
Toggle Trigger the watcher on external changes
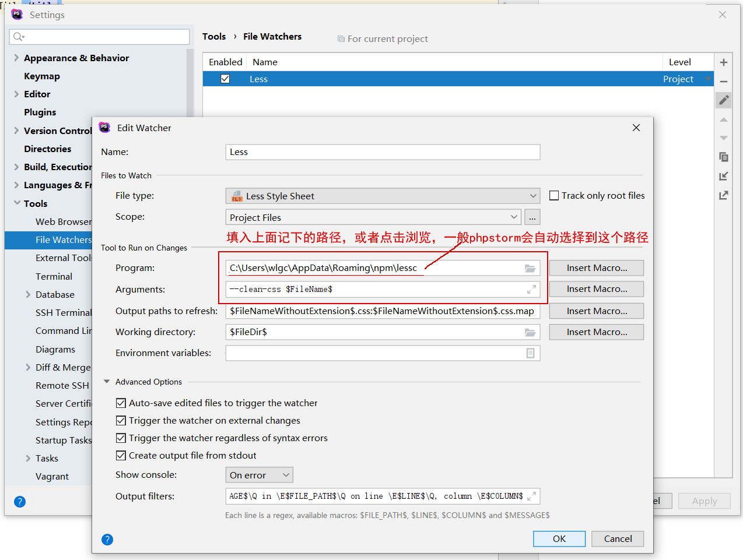click(121, 420)
